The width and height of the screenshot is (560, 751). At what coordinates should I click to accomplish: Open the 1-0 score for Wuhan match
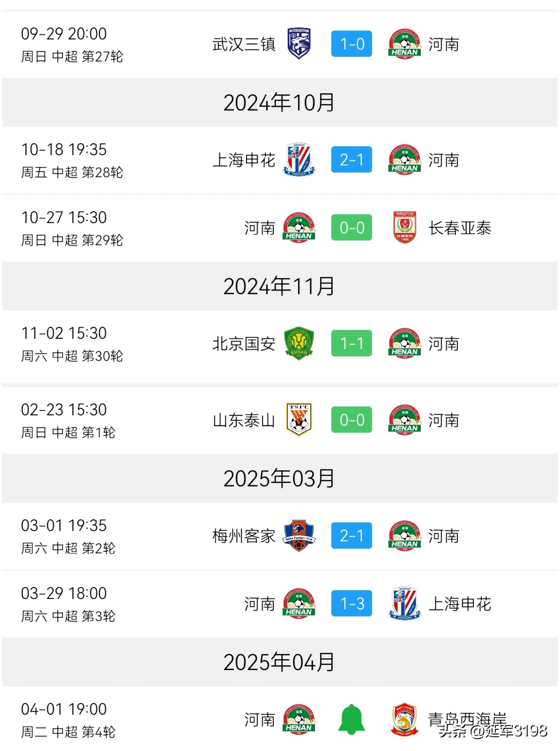[352, 44]
